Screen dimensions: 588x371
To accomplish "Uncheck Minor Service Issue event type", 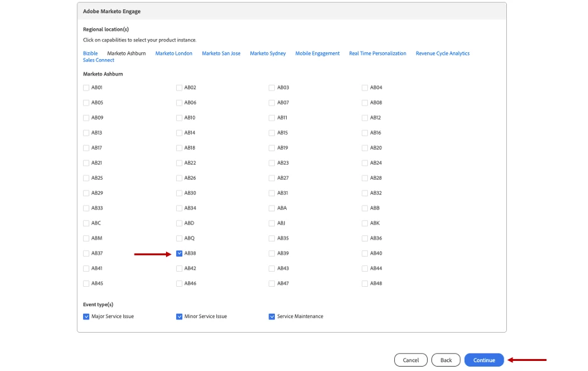I will (x=179, y=316).
